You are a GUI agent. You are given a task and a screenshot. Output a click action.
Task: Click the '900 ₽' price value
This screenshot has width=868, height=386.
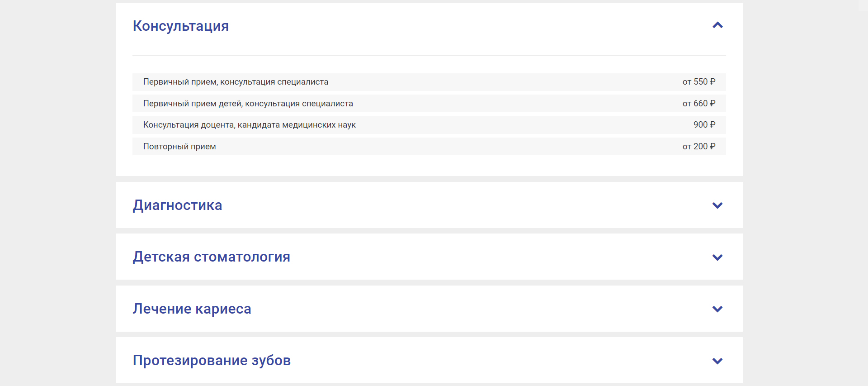704,125
